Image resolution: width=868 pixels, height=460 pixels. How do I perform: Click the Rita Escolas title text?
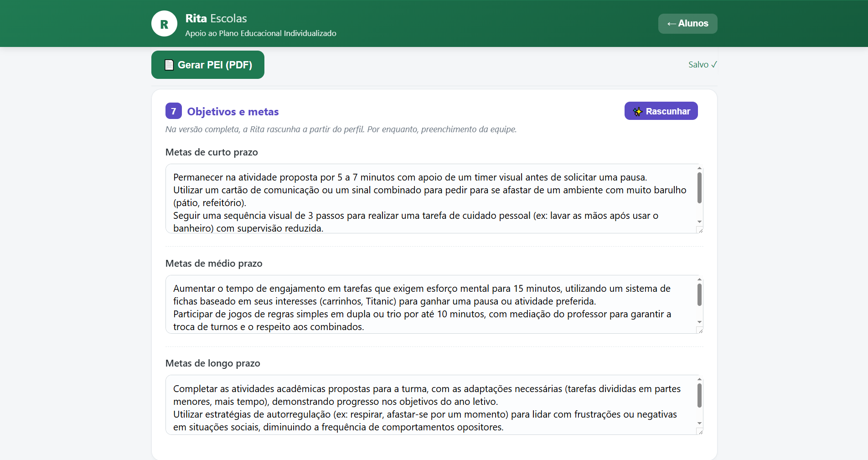pyautogui.click(x=216, y=18)
